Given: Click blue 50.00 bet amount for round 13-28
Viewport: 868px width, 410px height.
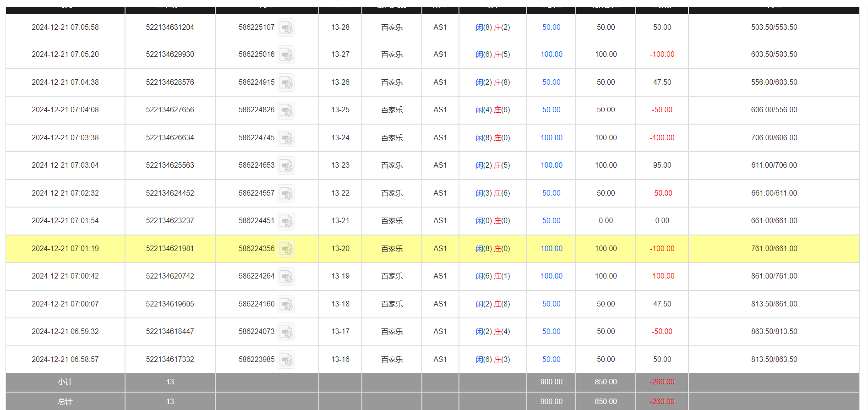Looking at the screenshot, I should 551,27.
